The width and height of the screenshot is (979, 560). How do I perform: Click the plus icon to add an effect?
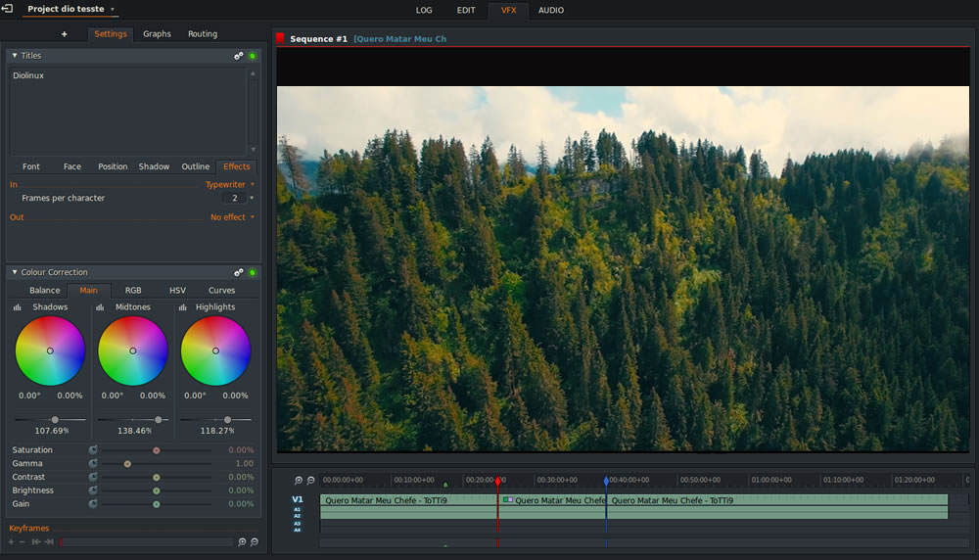coord(65,34)
